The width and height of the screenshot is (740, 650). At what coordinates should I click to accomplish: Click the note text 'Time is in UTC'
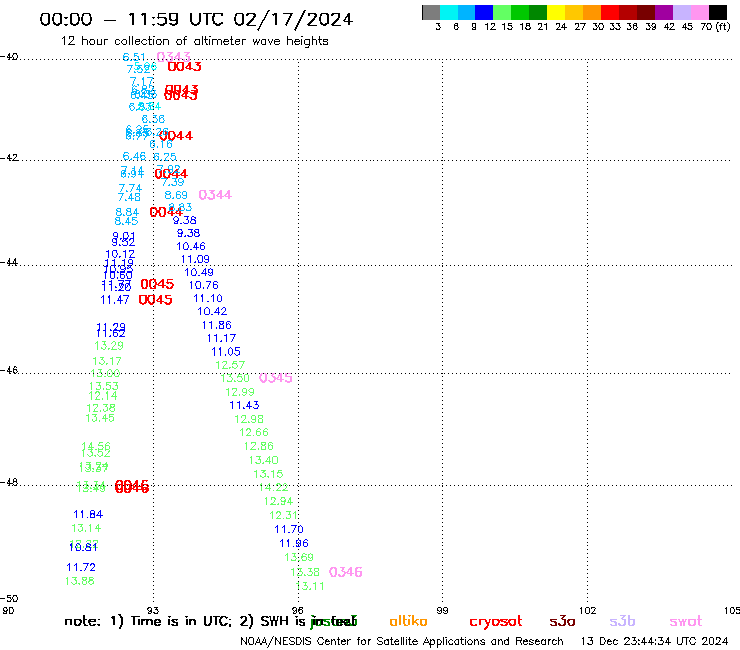click(181, 621)
